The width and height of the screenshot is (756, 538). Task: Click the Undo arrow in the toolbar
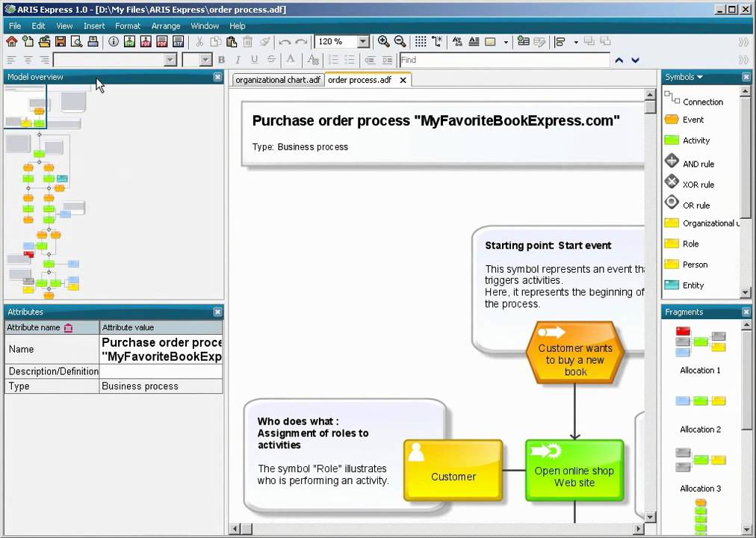coord(285,42)
